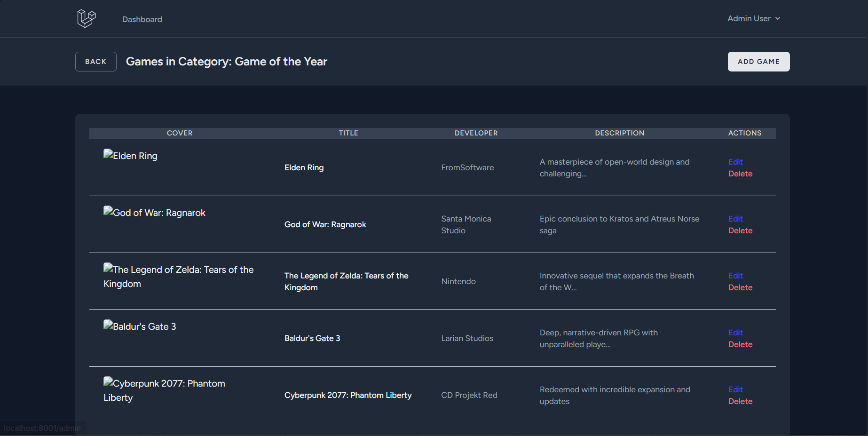Delete the Zelda Tears of the Kingdom entry

740,287
